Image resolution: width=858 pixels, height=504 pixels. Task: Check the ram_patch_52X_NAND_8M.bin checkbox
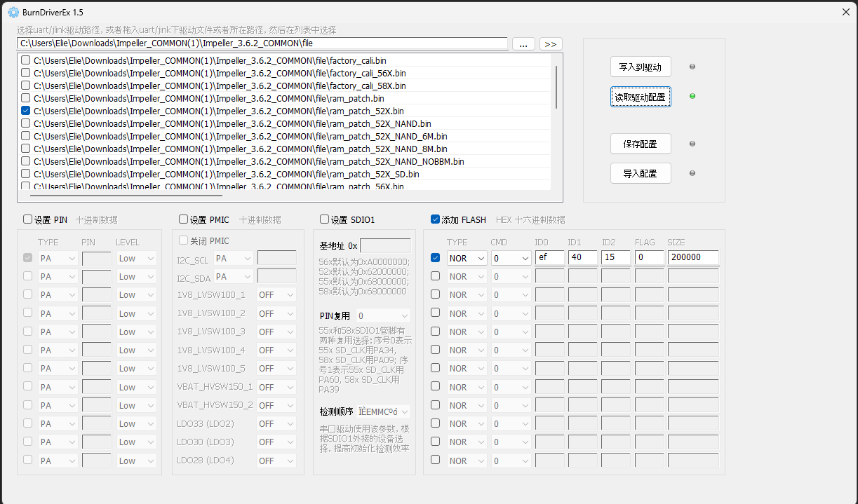(26, 149)
